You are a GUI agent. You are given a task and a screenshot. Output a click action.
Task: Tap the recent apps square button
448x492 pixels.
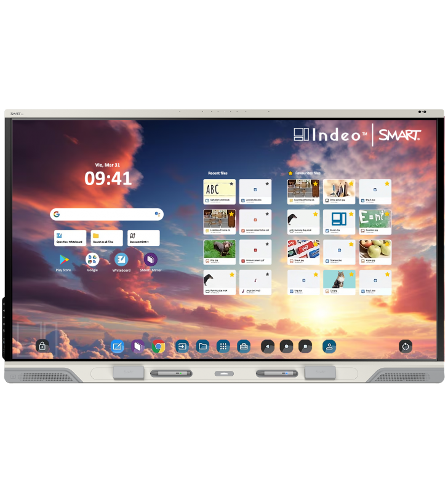click(x=305, y=346)
